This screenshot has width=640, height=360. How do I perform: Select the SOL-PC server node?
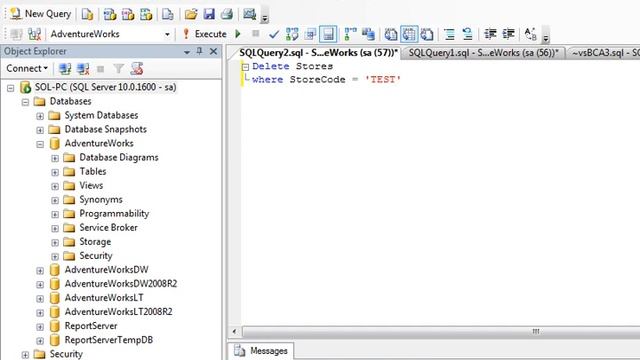[105, 87]
